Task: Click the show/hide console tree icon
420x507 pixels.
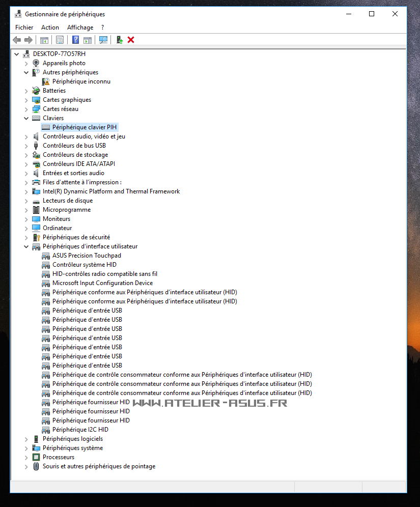Action: [44, 40]
